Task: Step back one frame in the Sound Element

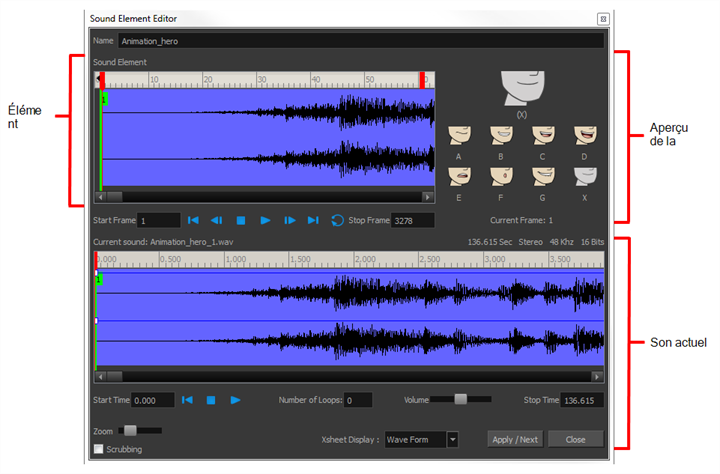Action: point(216,220)
